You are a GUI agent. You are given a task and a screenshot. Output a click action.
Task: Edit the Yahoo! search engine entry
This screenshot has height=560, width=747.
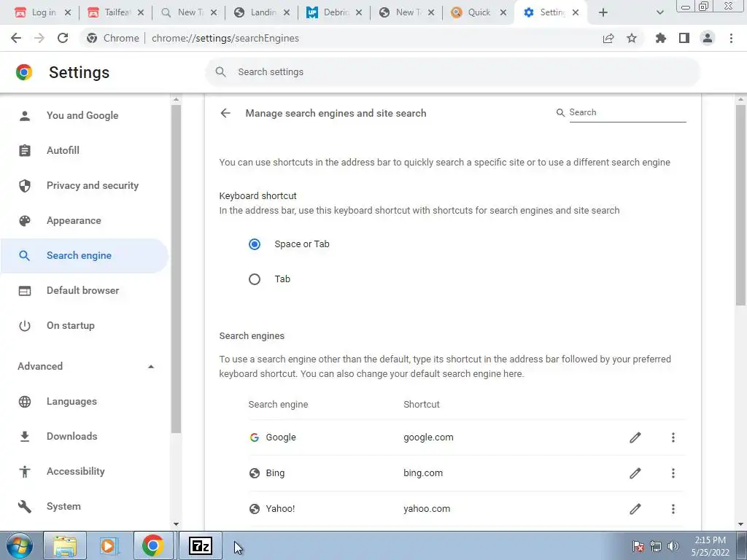(635, 508)
